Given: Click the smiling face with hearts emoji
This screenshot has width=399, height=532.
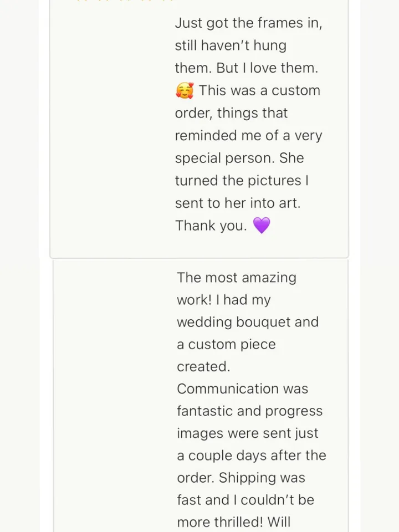Looking at the screenshot, I should click(185, 90).
